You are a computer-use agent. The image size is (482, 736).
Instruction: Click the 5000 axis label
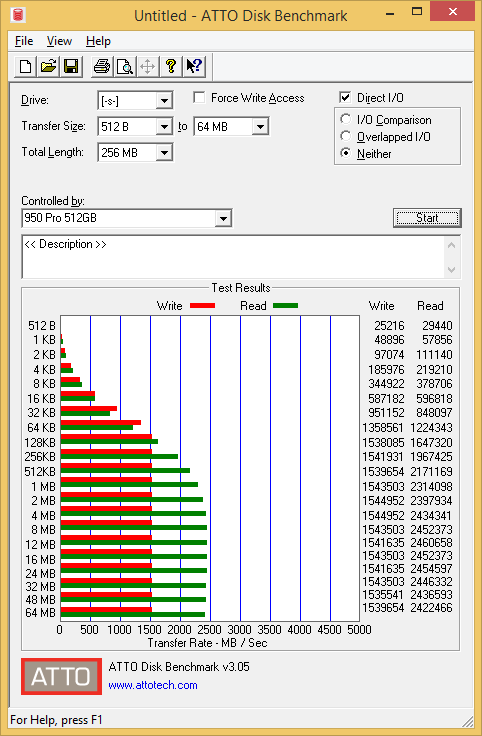(x=359, y=629)
